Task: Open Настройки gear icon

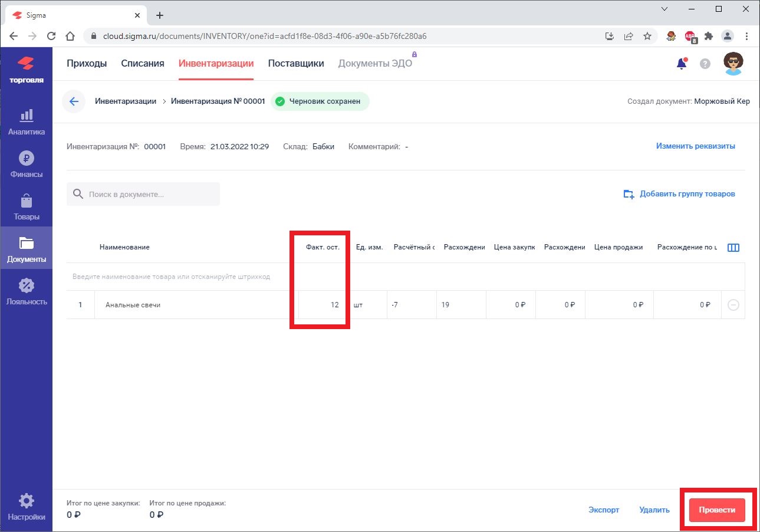Action: 26,501
